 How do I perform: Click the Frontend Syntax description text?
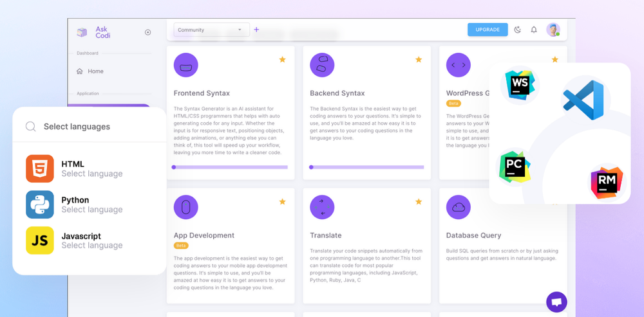[x=229, y=131]
